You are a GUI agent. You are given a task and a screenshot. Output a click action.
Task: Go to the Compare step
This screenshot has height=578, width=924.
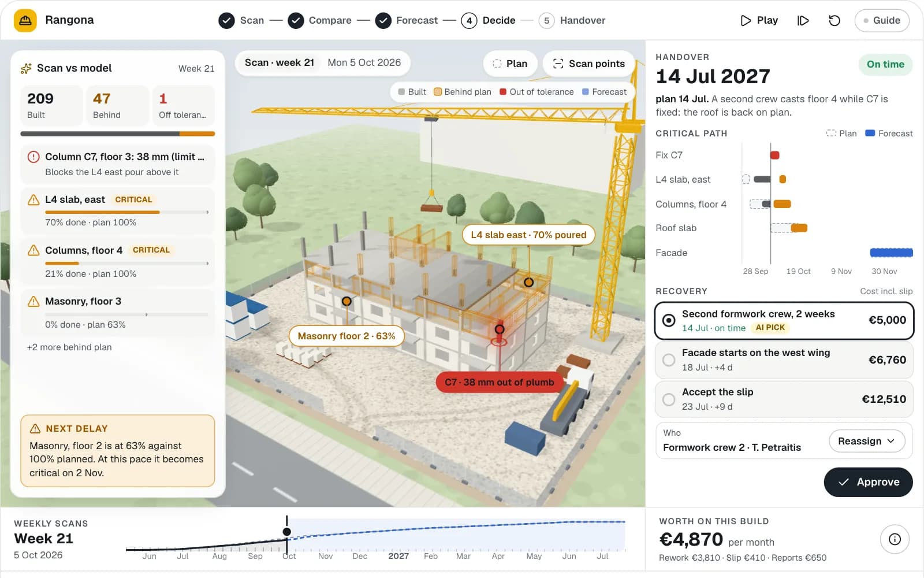tap(319, 20)
